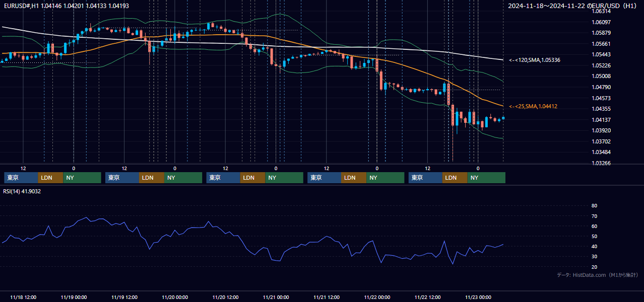This screenshot has height=302, width=644.
Task: Select price axis value 1.03484
Action: pos(601,152)
